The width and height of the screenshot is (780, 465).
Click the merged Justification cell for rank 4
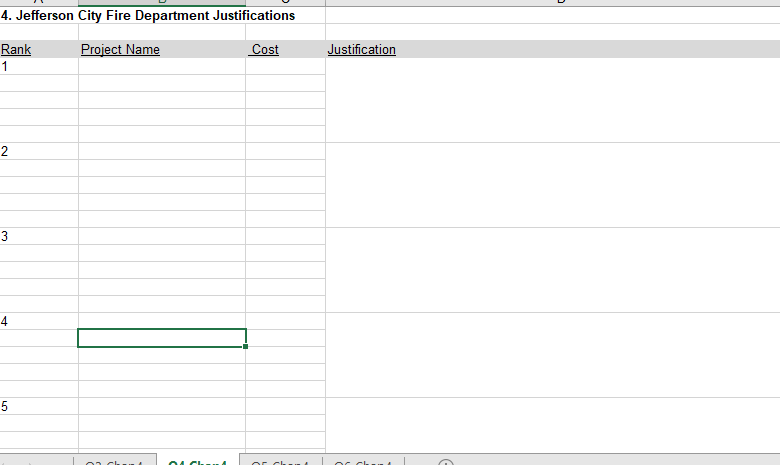click(553, 355)
